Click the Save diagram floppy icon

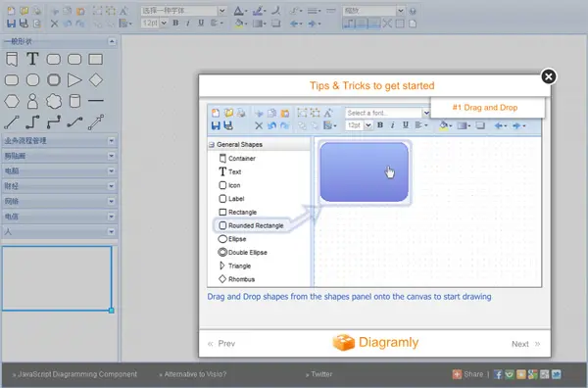[x=11, y=24]
